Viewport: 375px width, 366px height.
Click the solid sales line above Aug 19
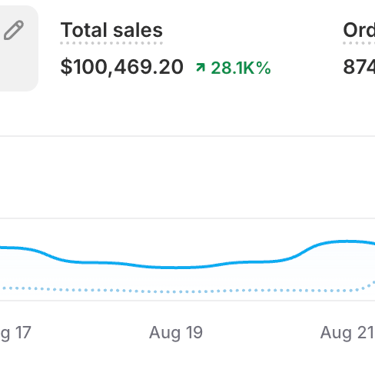[176, 267]
